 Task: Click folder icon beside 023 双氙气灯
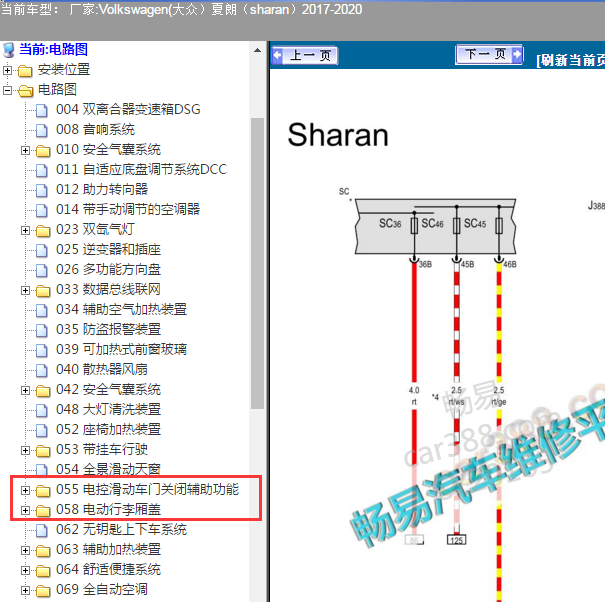tap(43, 231)
